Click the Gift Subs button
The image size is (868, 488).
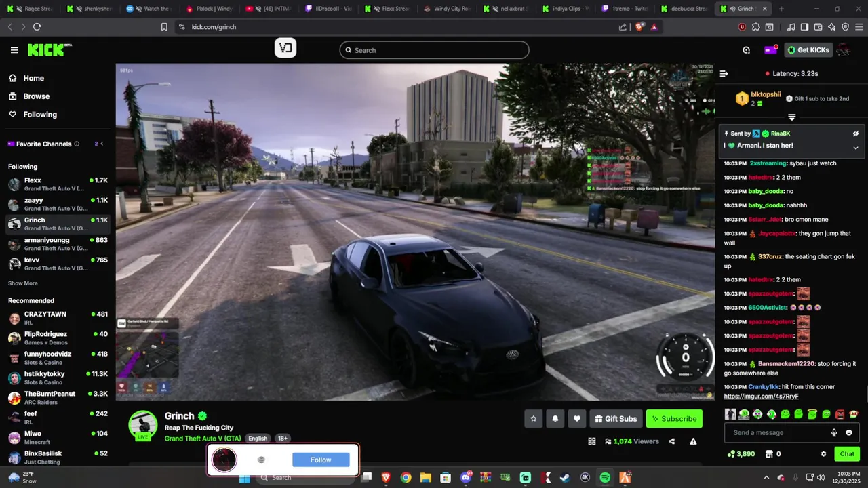coord(616,419)
